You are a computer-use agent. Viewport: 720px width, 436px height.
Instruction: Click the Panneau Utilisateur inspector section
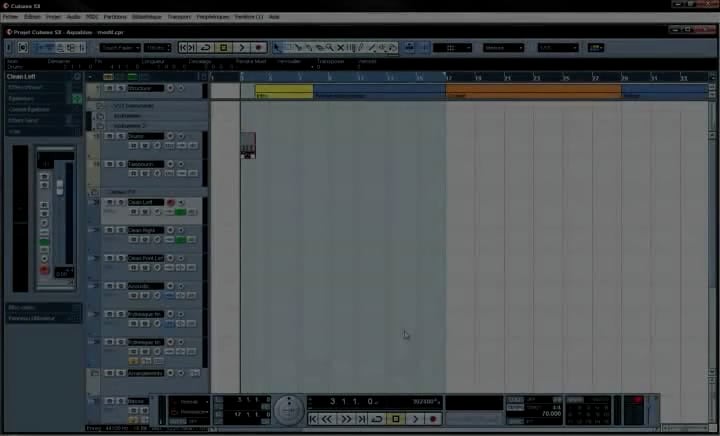(44, 318)
